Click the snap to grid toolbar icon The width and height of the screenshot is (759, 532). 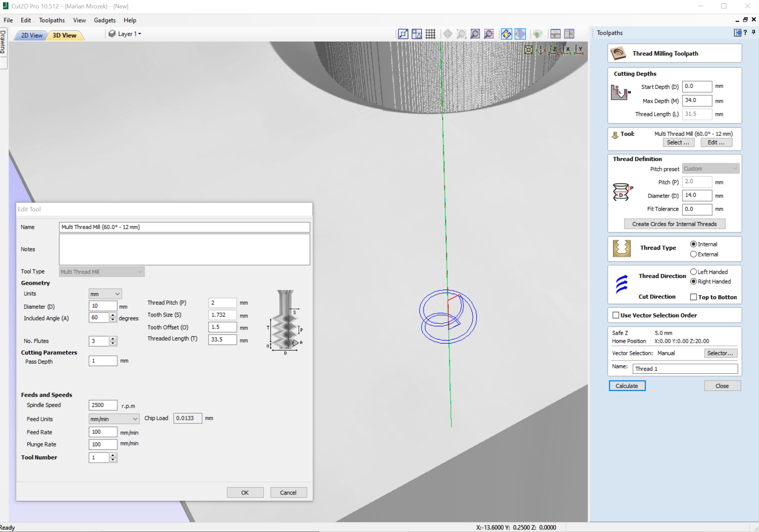point(430,34)
